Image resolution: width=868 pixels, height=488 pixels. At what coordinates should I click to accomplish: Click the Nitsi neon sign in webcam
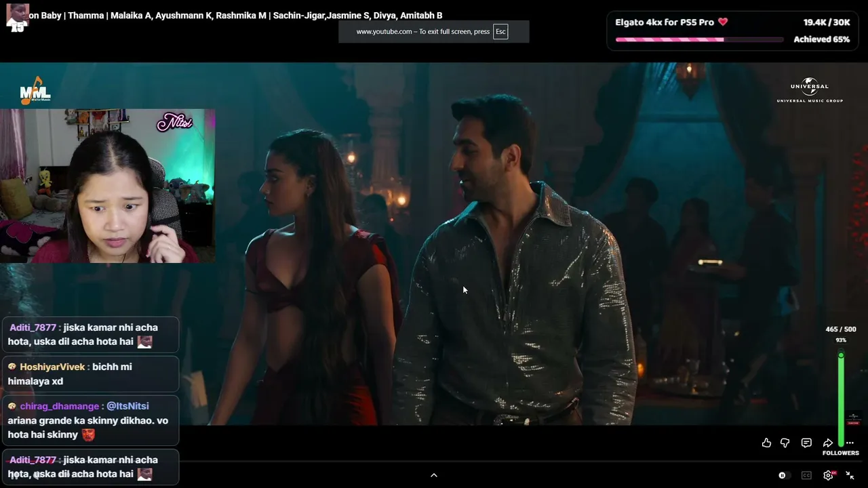[175, 122]
